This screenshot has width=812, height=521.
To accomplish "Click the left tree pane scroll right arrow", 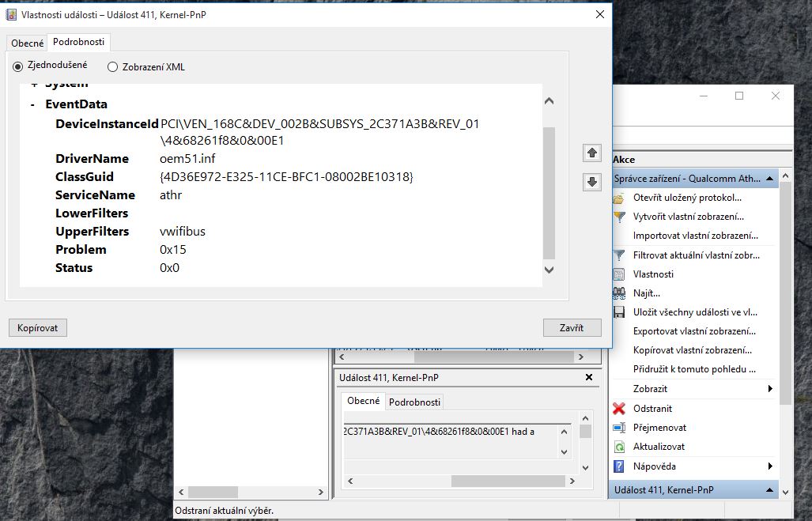I will (320, 492).
